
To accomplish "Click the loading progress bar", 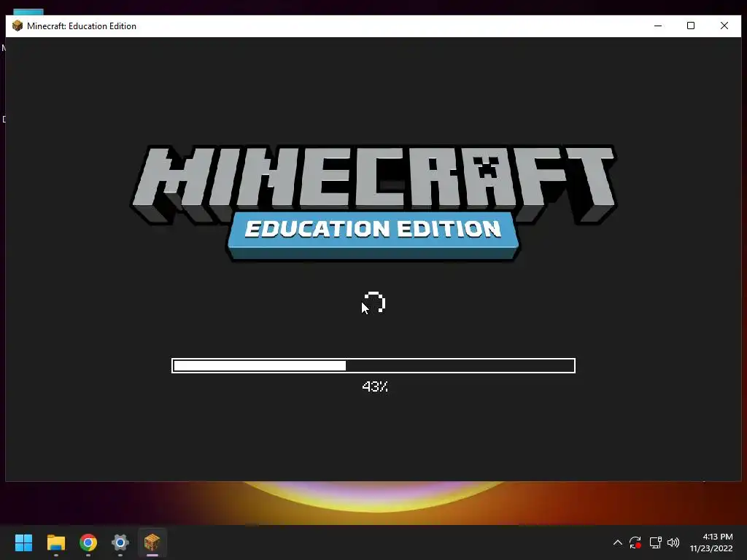I will click(373, 365).
